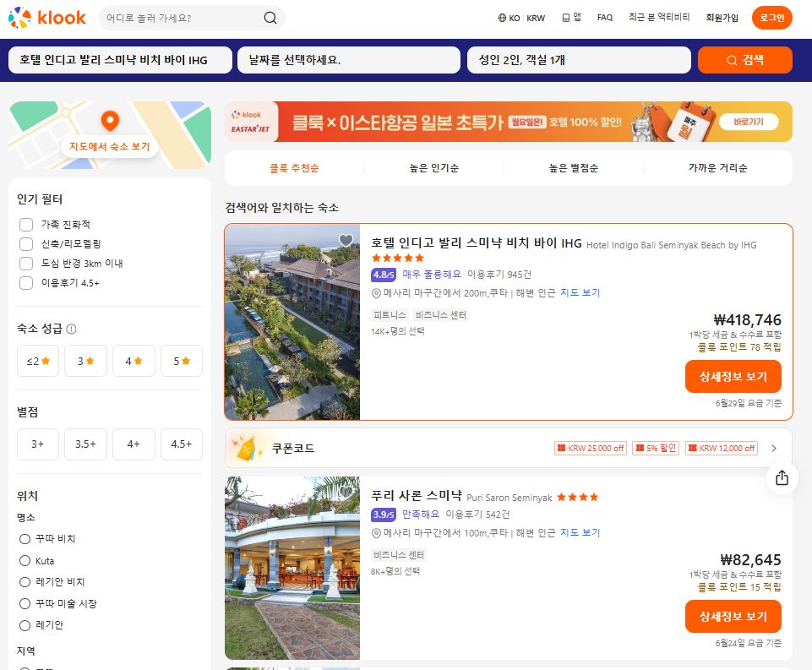Open the KRW currency selector
The image size is (812, 670).
pyautogui.click(x=536, y=18)
